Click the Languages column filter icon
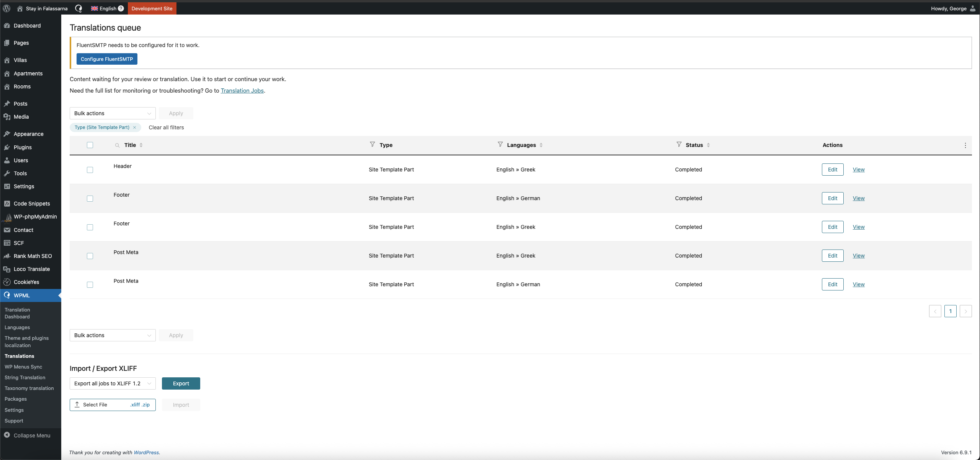 point(500,145)
